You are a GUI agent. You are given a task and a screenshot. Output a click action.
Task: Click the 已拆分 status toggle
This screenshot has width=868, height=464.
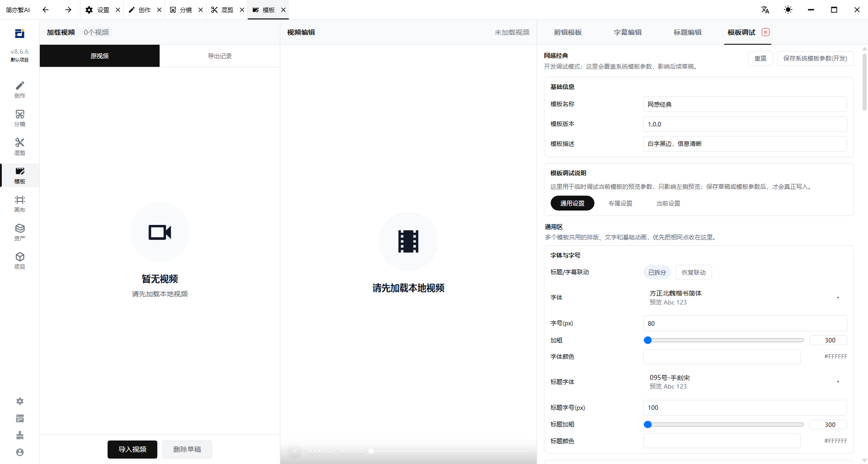657,272
